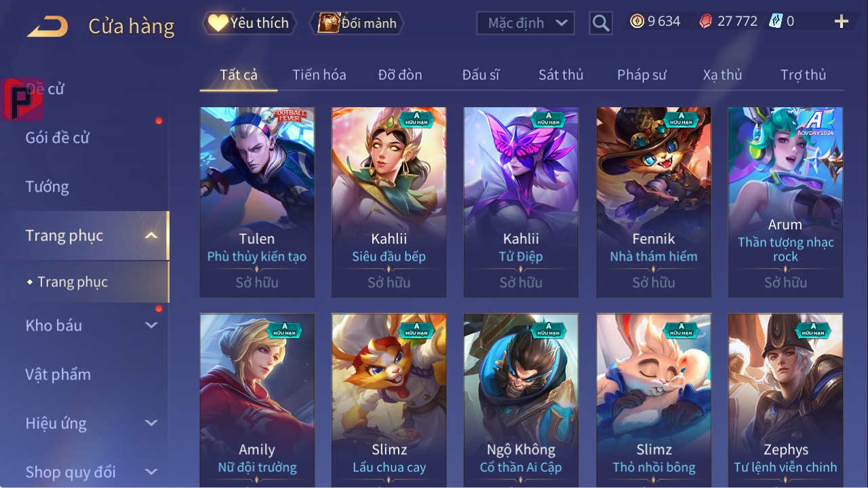Select the Tulen Phù thủy kiến tạo skin card

click(x=257, y=202)
